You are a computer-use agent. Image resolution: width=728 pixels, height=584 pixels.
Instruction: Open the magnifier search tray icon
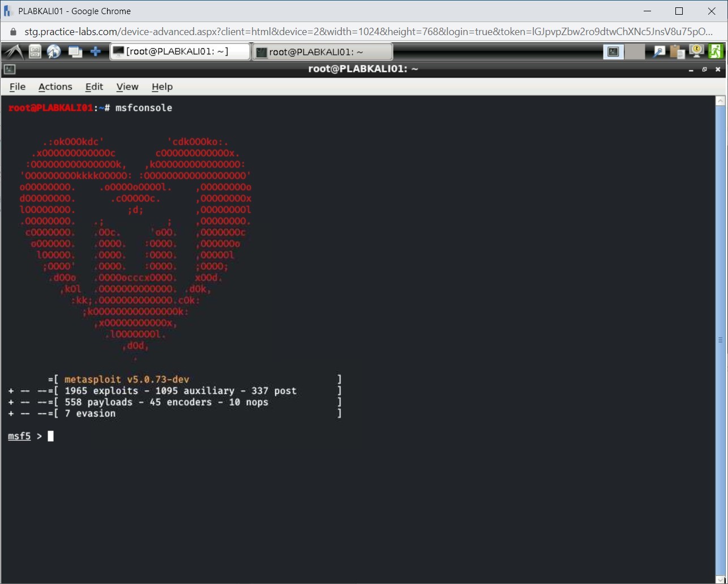point(659,52)
